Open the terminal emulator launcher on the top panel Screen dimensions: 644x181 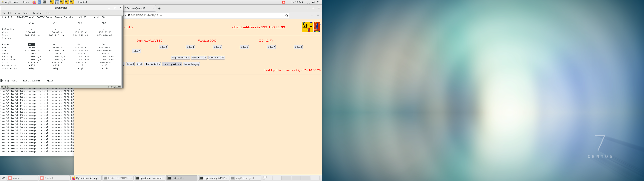pyautogui.click(x=44, y=2)
